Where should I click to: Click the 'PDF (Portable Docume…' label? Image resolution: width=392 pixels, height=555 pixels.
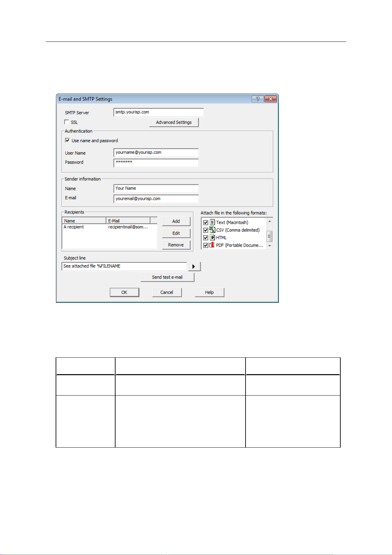tap(240, 245)
